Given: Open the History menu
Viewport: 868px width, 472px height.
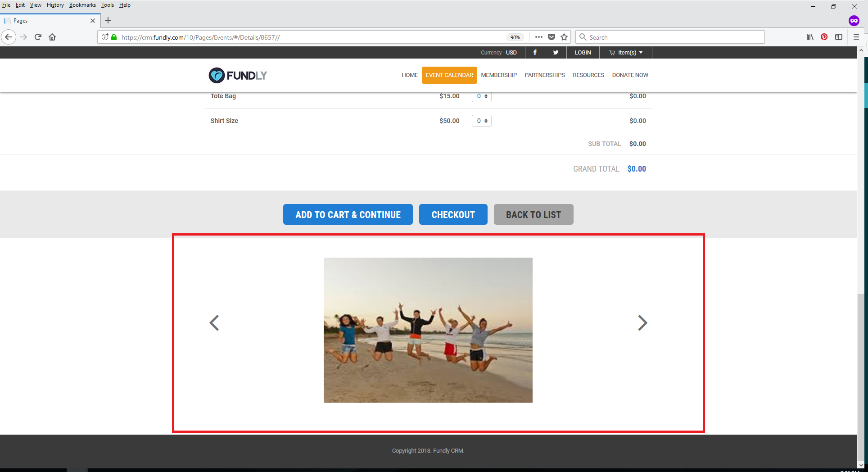Looking at the screenshot, I should (55, 5).
